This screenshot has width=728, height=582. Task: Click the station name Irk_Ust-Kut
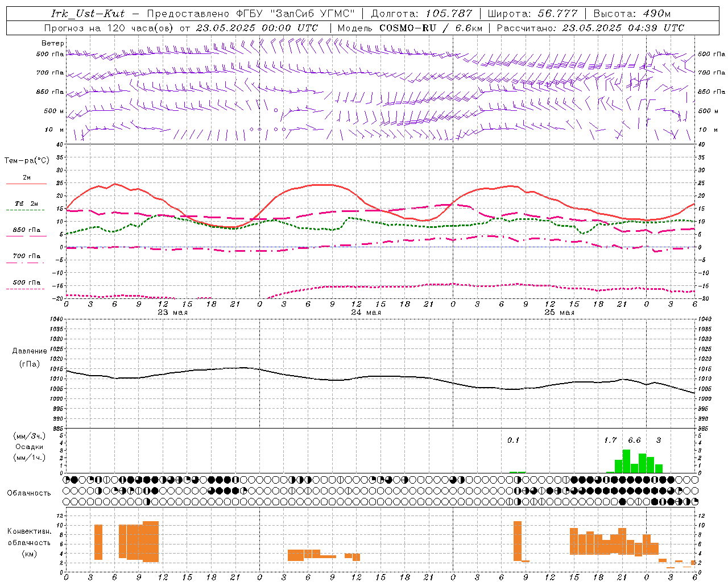(x=88, y=14)
